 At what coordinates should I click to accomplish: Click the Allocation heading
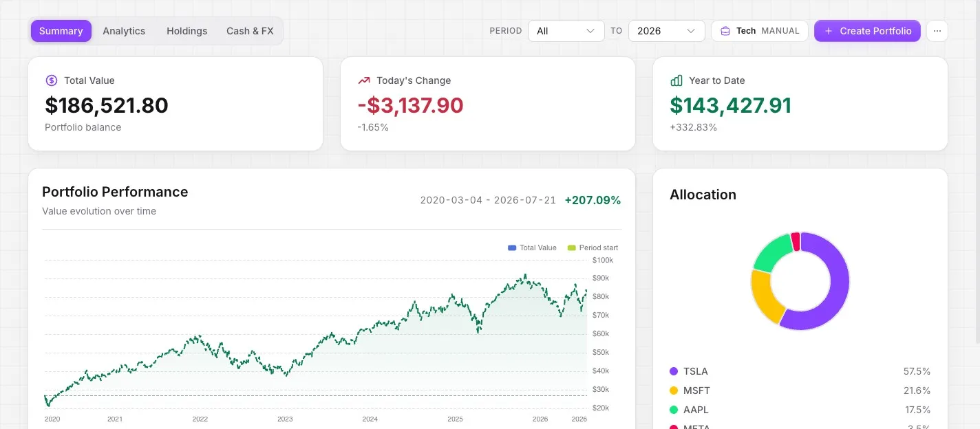703,195
